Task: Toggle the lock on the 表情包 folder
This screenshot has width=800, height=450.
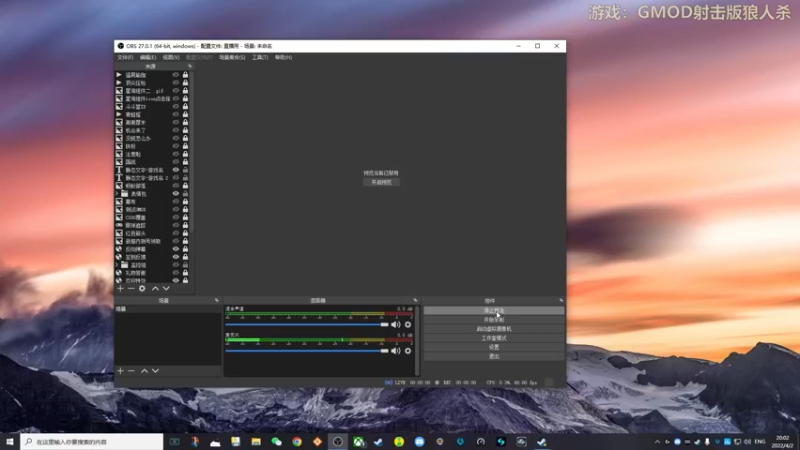Action: [x=186, y=193]
